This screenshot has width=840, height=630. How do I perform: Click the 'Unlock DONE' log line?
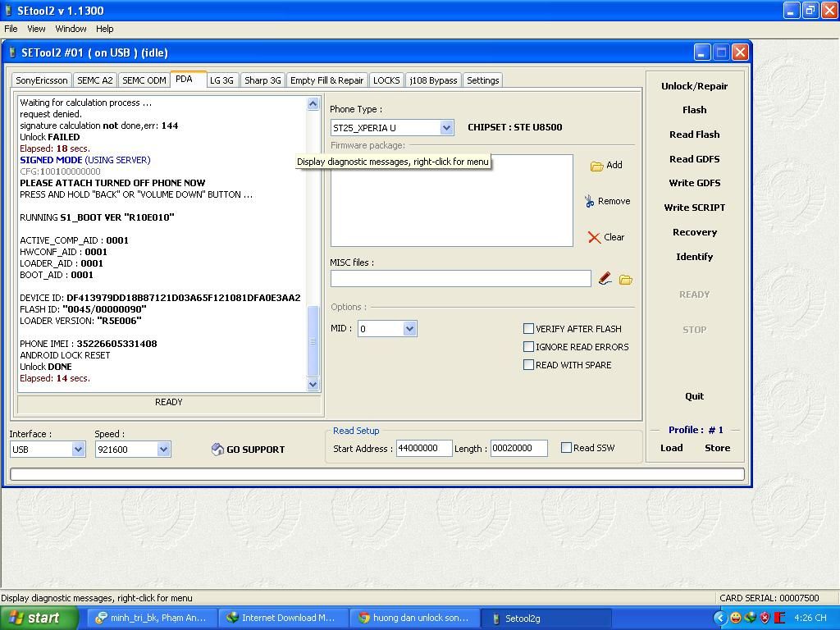[46, 367]
